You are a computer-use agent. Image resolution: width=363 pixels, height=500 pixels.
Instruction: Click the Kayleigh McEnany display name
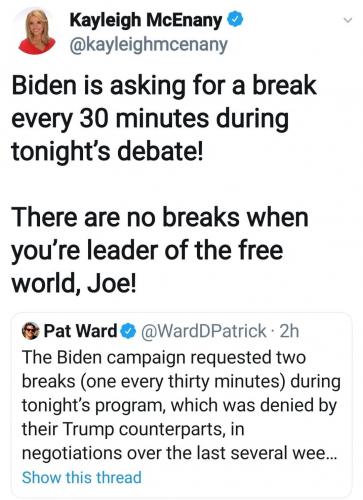coord(146,20)
